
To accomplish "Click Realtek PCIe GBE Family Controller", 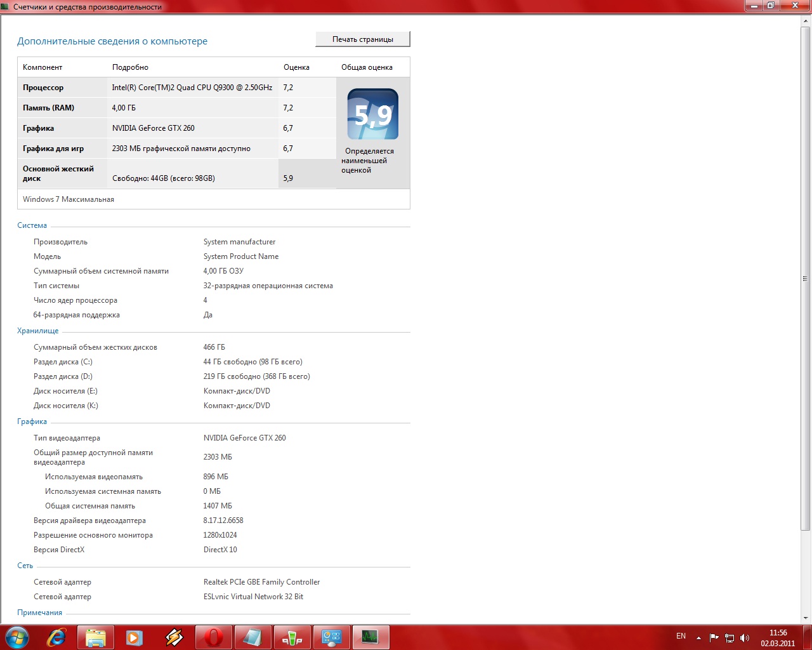I will click(261, 582).
